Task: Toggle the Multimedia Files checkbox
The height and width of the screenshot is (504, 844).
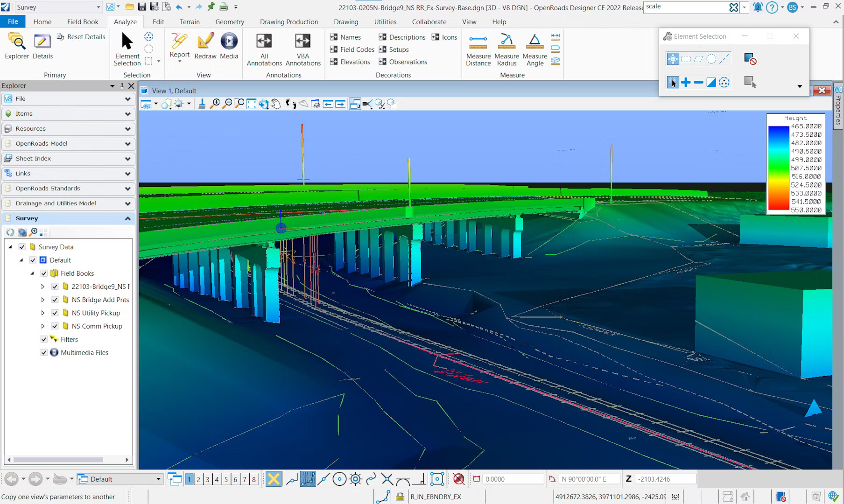Action: click(44, 353)
